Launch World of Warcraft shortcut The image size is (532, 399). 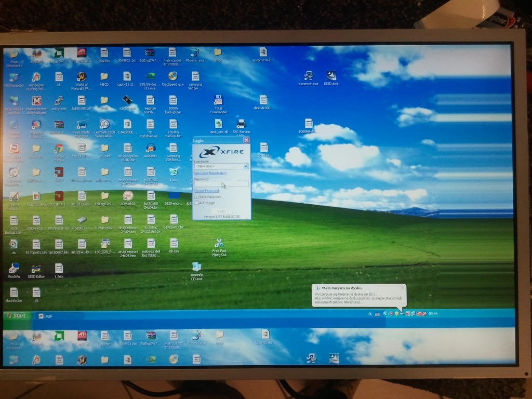coord(82,82)
